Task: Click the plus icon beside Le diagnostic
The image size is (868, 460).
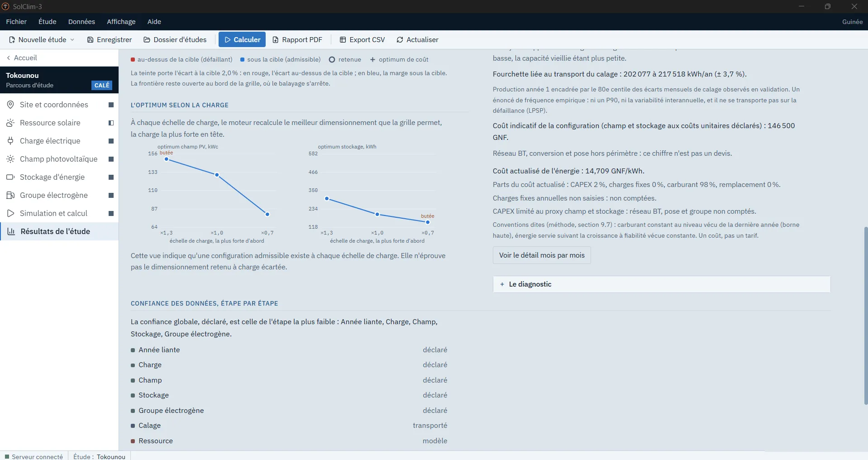Action: [x=502, y=284]
